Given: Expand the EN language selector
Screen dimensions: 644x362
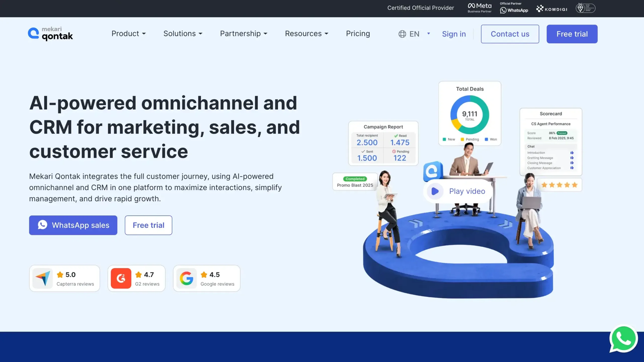Looking at the screenshot, I should click(x=414, y=34).
